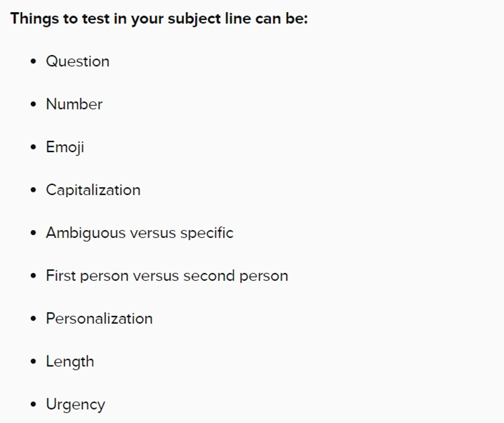The image size is (504, 423).
Task: Click the bullet dot next to Emoji
Action: tap(33, 147)
